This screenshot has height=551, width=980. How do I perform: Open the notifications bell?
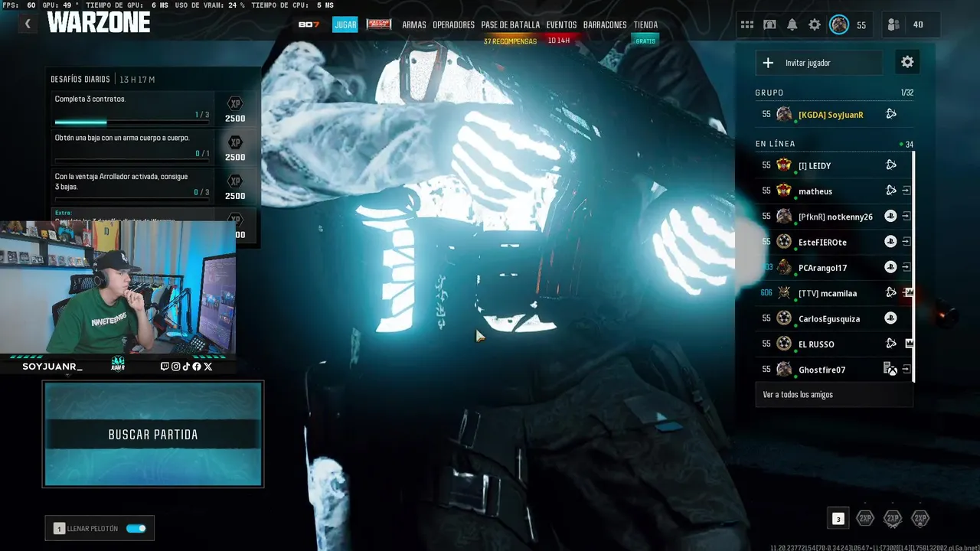click(x=792, y=24)
